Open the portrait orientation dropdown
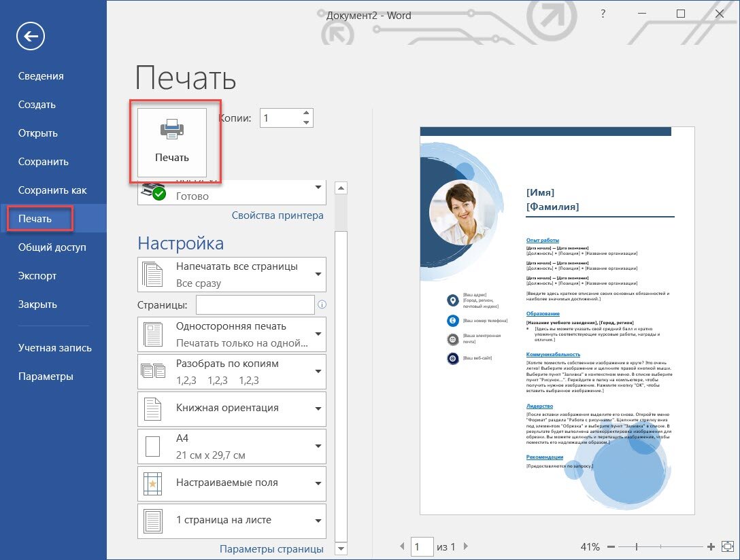 point(232,408)
